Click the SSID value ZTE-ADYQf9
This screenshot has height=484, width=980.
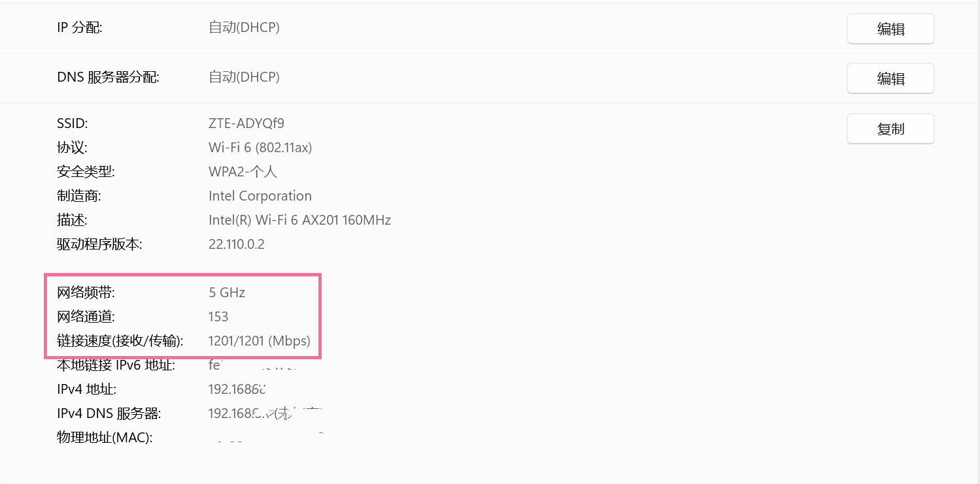246,123
